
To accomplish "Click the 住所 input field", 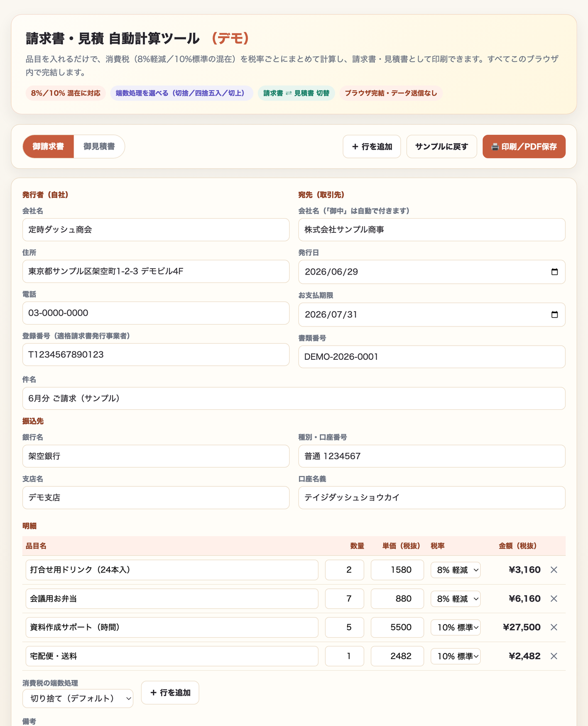I will 156,271.
